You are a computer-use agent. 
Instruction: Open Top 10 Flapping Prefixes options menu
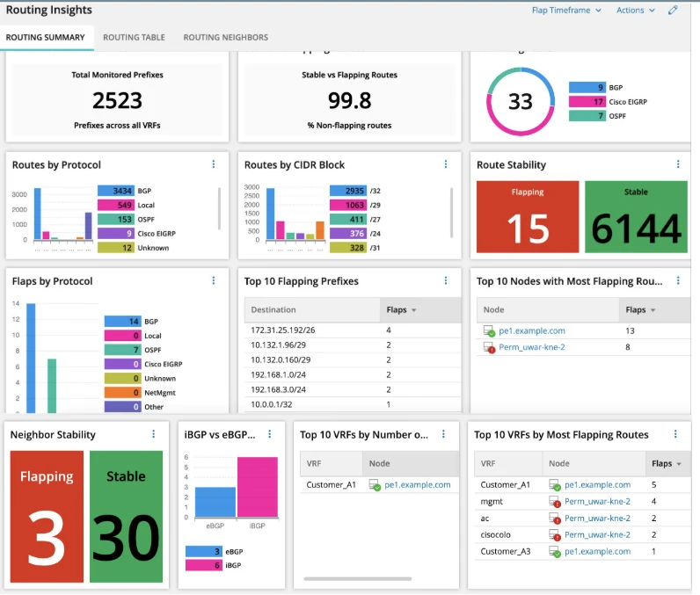pos(446,280)
